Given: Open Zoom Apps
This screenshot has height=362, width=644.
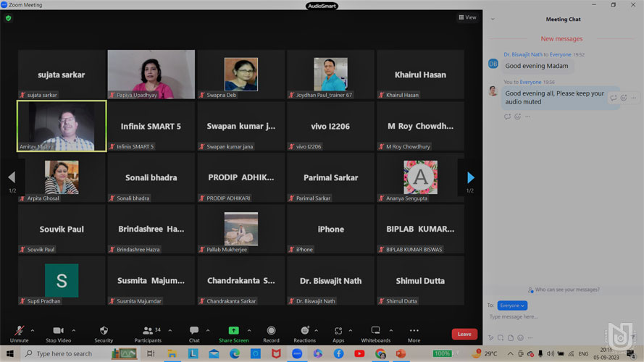Looking at the screenshot, I should (x=338, y=334).
